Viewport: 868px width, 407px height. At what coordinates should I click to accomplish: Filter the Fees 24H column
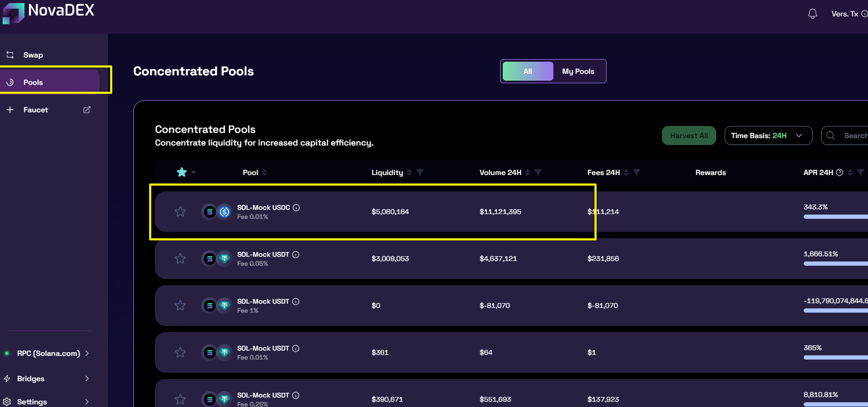click(637, 172)
